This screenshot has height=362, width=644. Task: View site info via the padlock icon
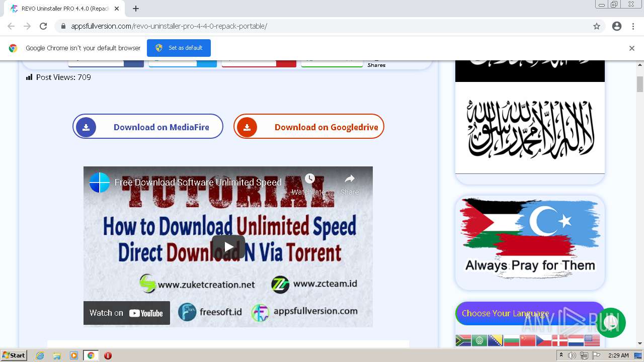tap(63, 26)
